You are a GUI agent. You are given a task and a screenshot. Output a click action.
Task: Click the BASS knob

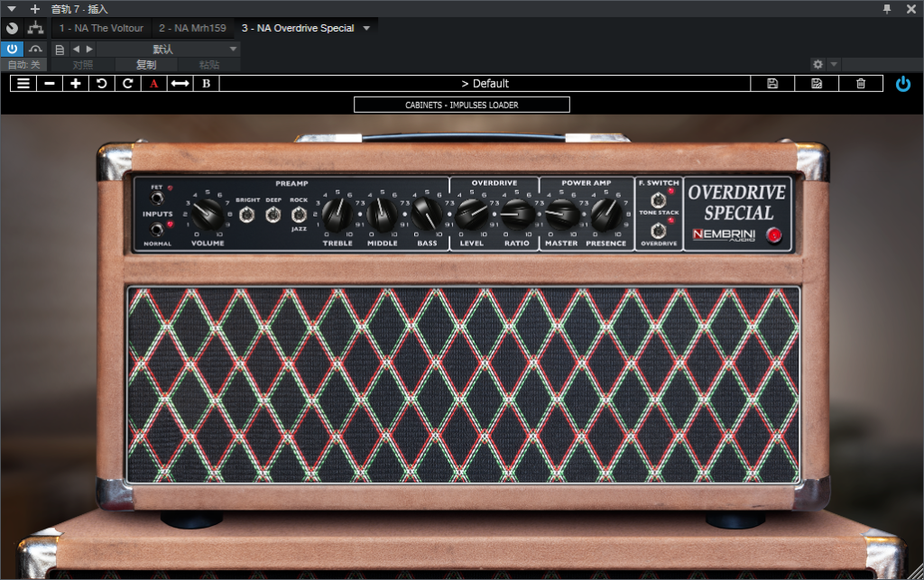[x=427, y=215]
